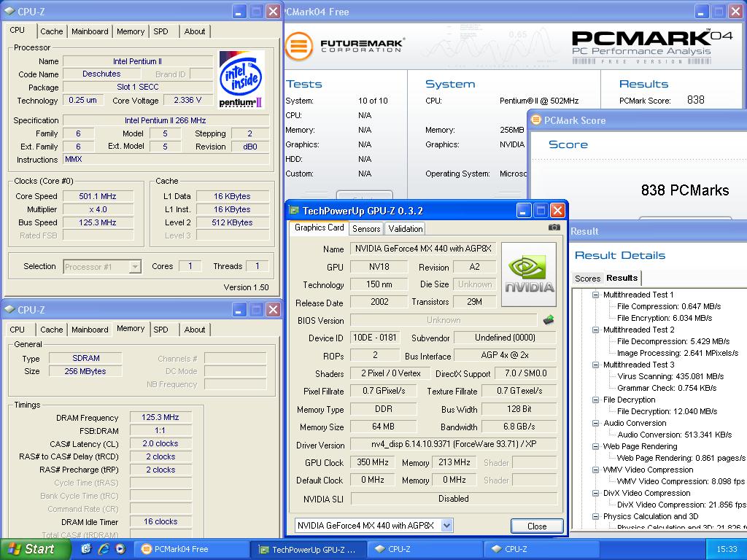Minimize the PCMark04 Free window
Screen dimensions: 747x560
701,12
